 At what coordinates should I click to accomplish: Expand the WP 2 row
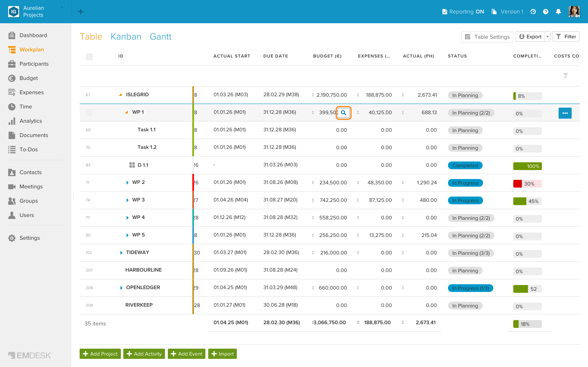pos(127,182)
